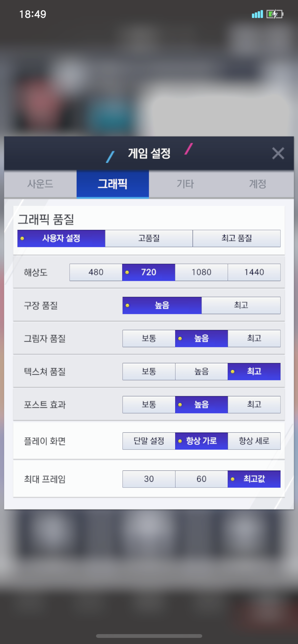Choose 단말 설정 for 플레이 화면
The height and width of the screenshot is (644, 298).
(x=149, y=441)
